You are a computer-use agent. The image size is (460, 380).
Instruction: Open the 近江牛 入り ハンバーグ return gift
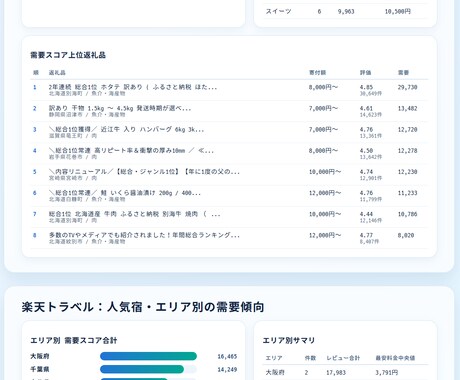[126, 129]
